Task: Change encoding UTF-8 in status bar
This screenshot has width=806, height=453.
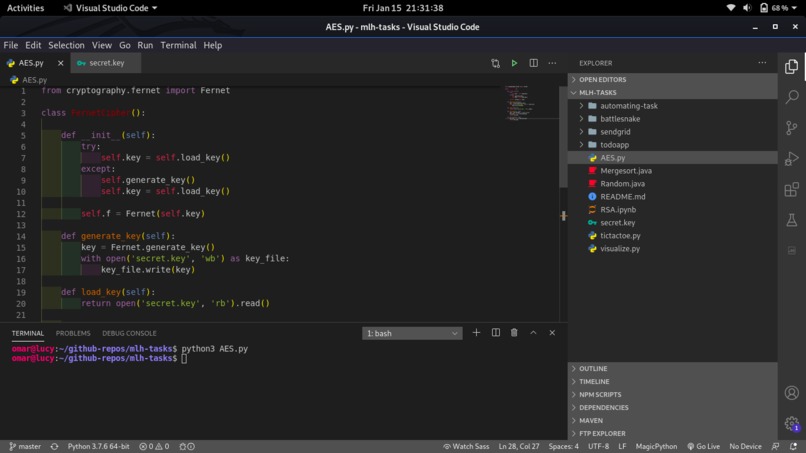Action: point(598,446)
